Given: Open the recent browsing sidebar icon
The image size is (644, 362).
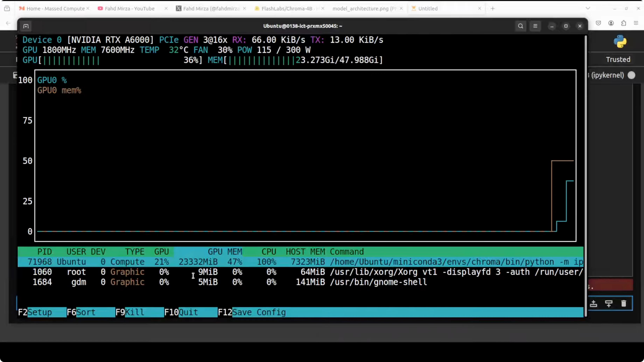Looking at the screenshot, I should pyautogui.click(x=7, y=9).
